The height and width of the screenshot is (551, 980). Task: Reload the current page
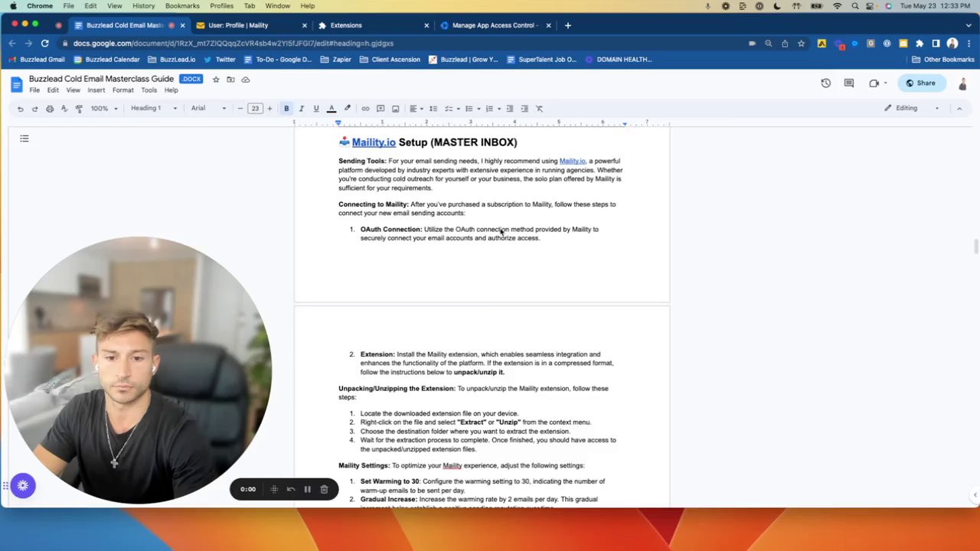[x=45, y=44]
